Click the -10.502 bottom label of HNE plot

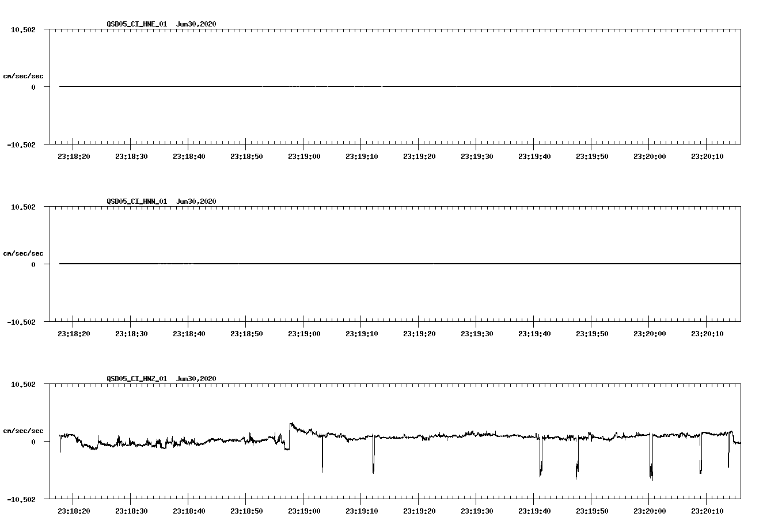[21, 145]
